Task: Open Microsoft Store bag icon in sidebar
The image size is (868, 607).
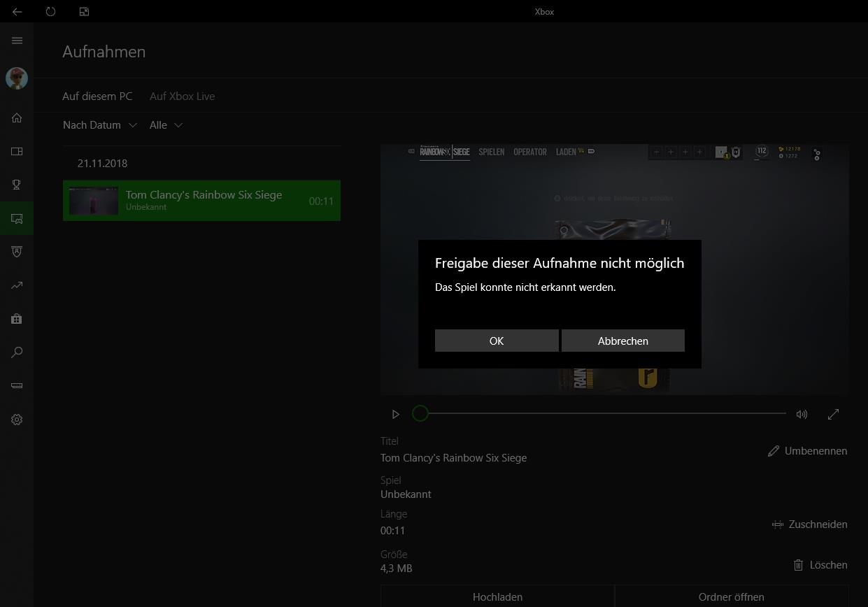Action: (17, 319)
